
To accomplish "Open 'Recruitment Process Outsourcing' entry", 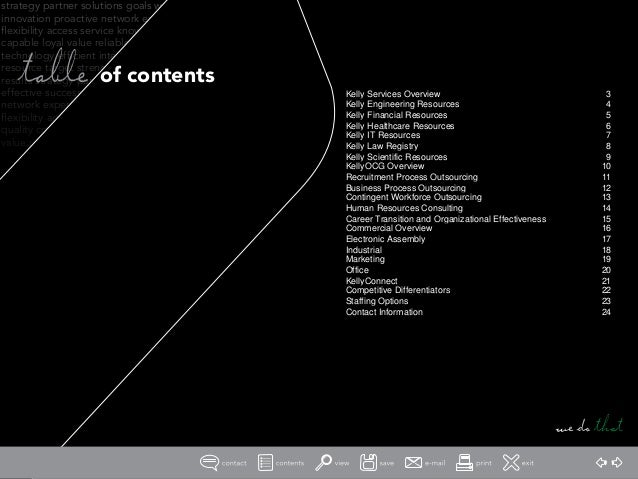I will coord(412,177).
